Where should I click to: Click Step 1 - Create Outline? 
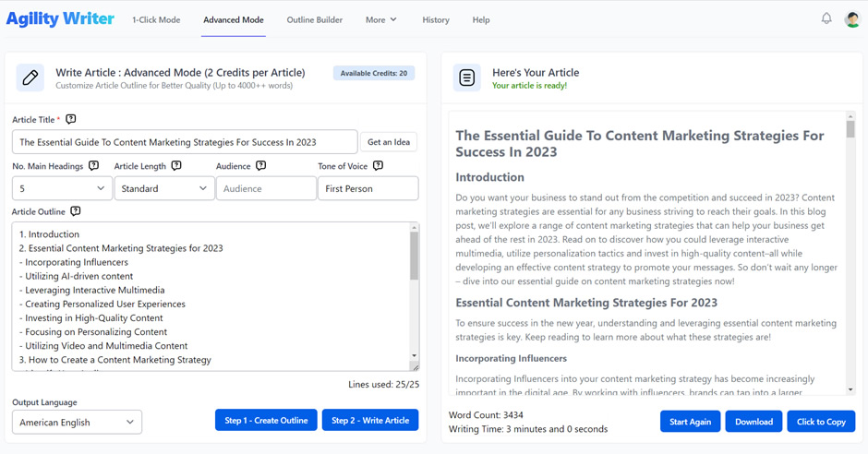(x=266, y=420)
